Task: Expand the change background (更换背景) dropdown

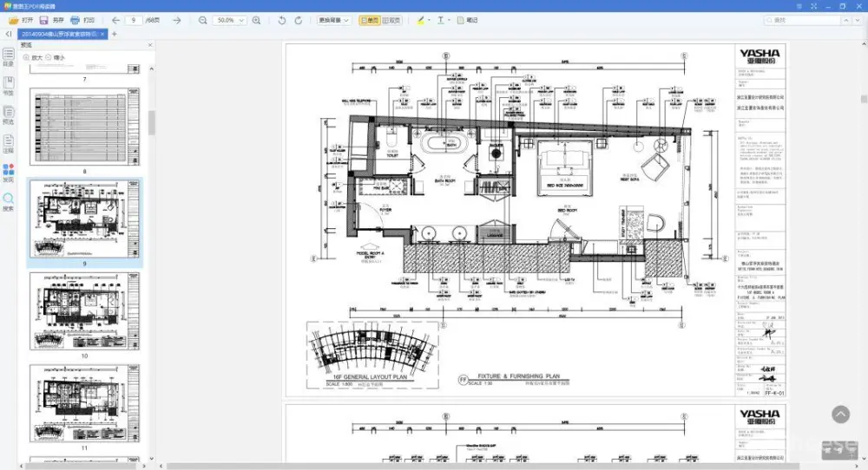Action: point(333,20)
